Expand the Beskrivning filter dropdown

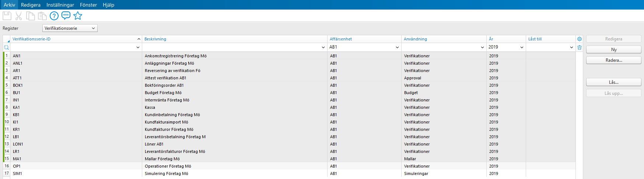coord(323,47)
